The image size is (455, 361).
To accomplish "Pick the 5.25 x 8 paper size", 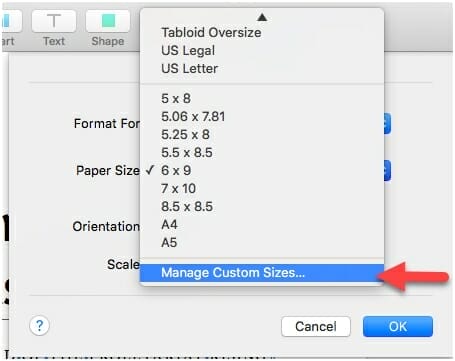I will (262, 134).
